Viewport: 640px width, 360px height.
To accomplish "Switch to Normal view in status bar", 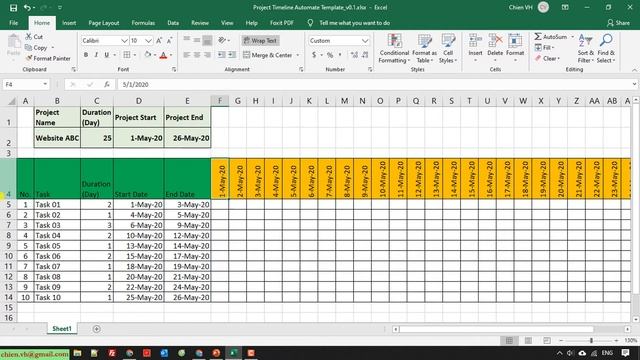I will point(509,340).
